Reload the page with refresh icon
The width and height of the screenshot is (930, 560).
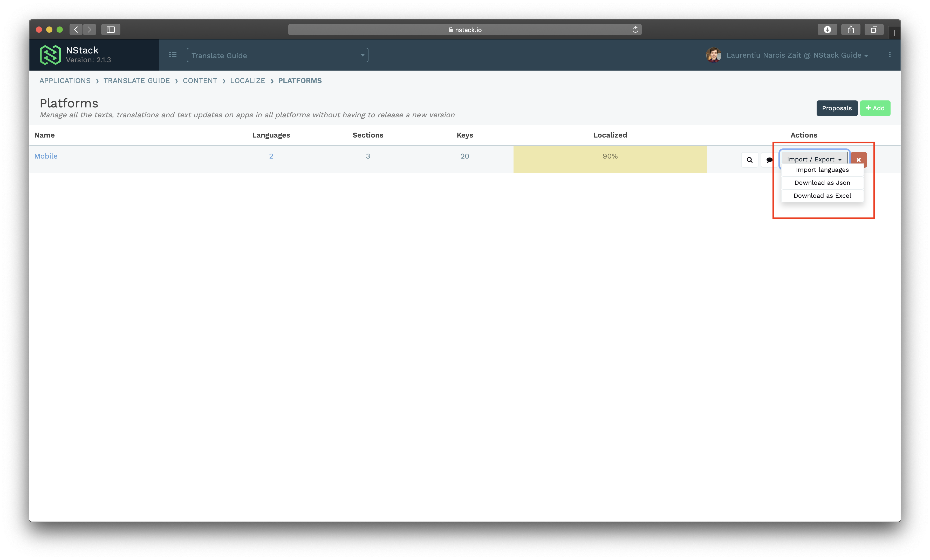click(x=635, y=29)
